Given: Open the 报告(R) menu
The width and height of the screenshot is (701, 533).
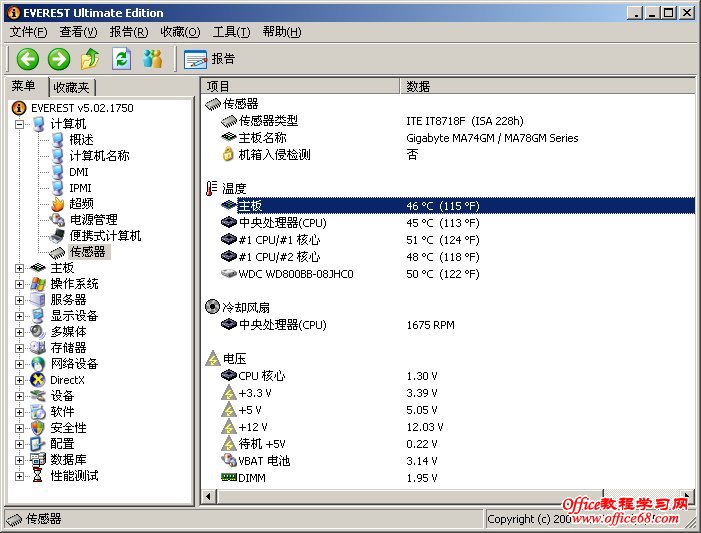Looking at the screenshot, I should (129, 32).
